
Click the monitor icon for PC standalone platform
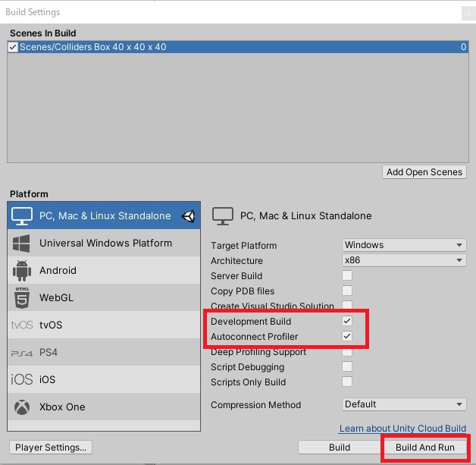click(22, 216)
